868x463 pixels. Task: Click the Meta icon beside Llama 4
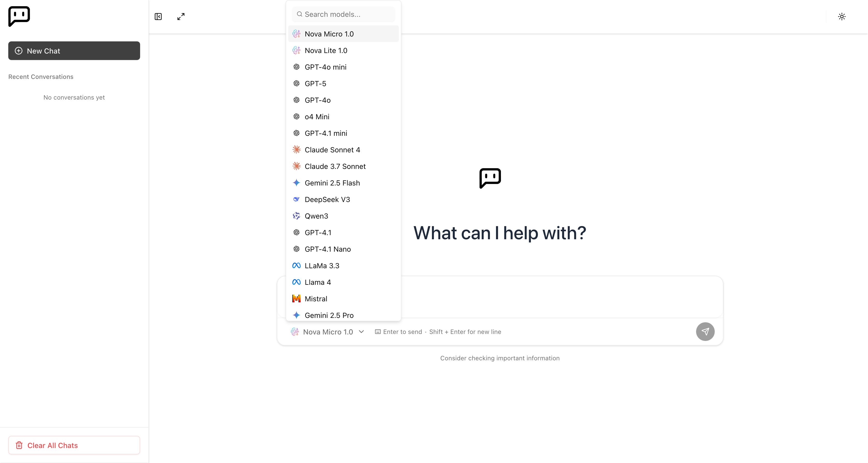(296, 282)
